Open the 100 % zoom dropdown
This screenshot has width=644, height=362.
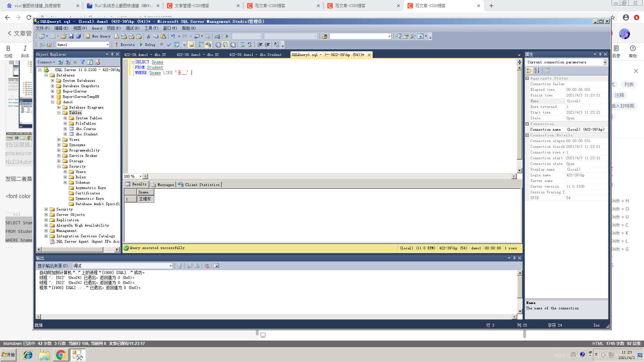click(140, 176)
